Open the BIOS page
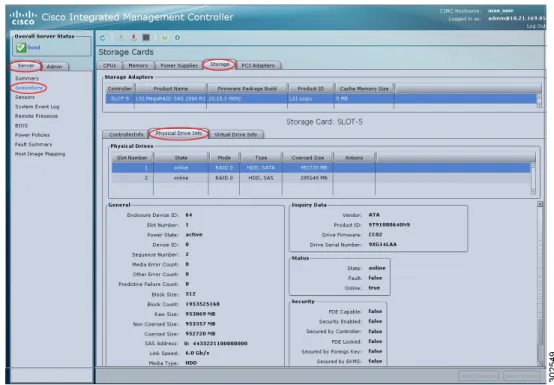This screenshot has height=385, width=554. pyautogui.click(x=21, y=125)
